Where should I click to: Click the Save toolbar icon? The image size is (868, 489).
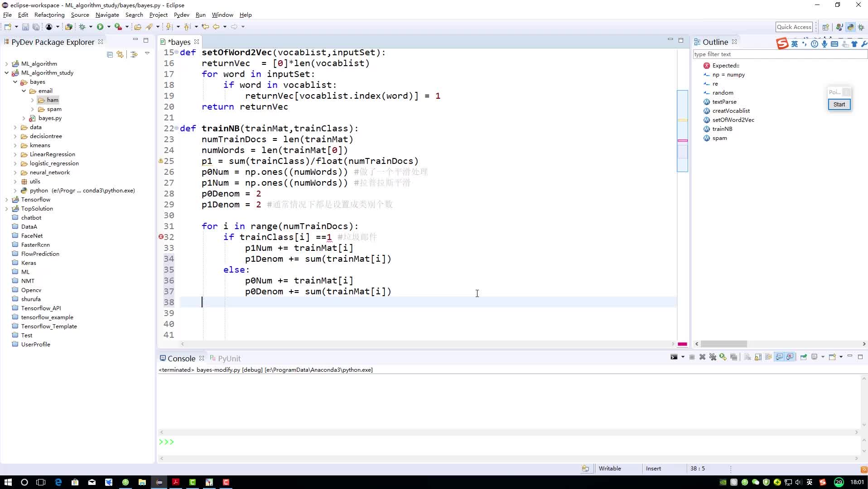pyautogui.click(x=25, y=27)
